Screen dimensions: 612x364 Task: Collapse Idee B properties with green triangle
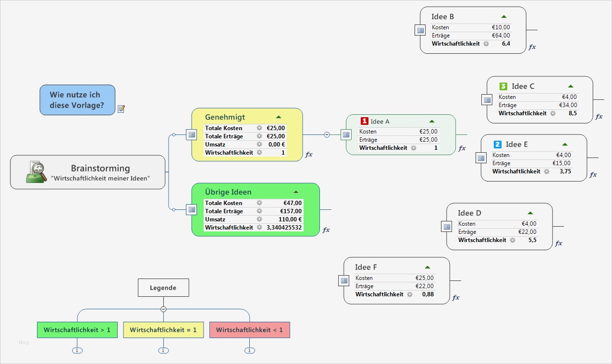pyautogui.click(x=504, y=17)
